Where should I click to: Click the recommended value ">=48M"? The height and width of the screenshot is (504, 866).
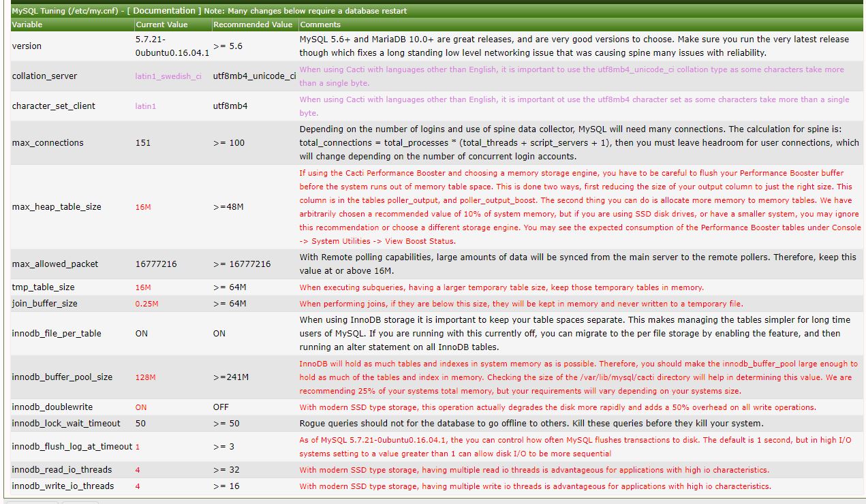coord(228,207)
